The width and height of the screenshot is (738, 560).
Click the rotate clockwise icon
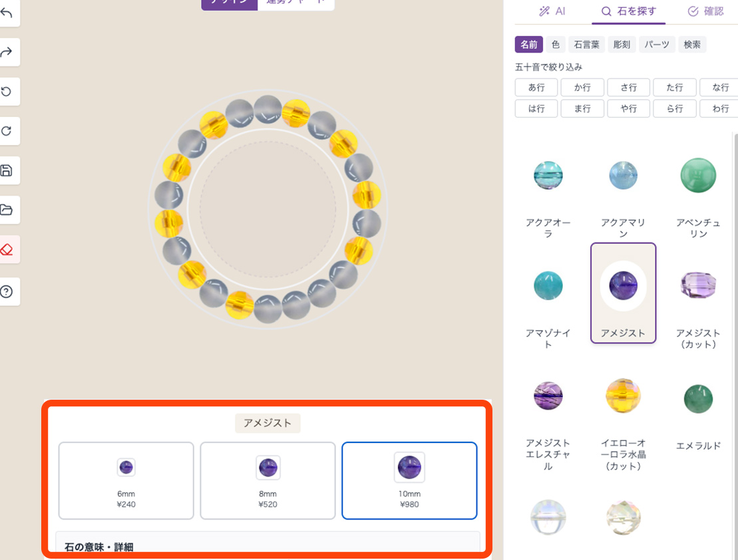pos(7,131)
